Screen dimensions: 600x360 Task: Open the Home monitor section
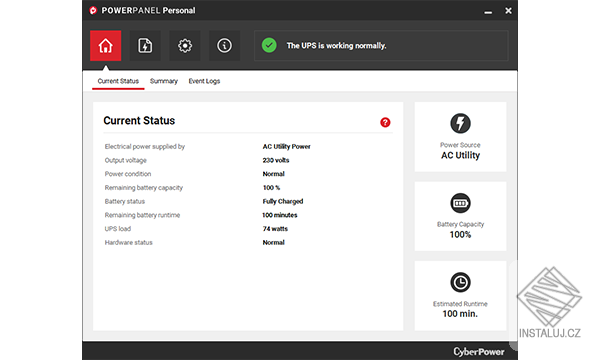106,46
